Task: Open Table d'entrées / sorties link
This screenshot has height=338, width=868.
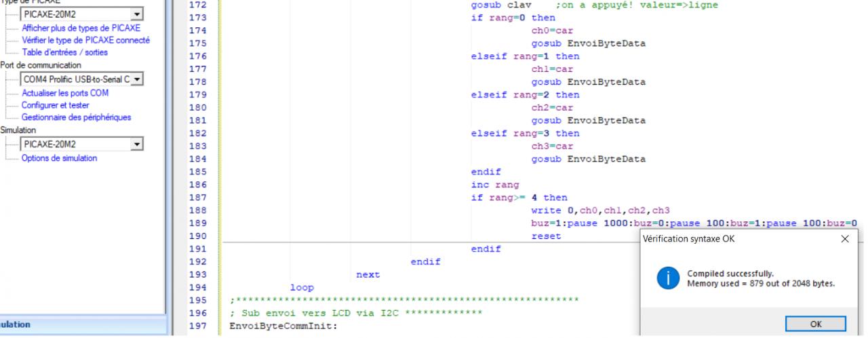Action: pyautogui.click(x=64, y=52)
